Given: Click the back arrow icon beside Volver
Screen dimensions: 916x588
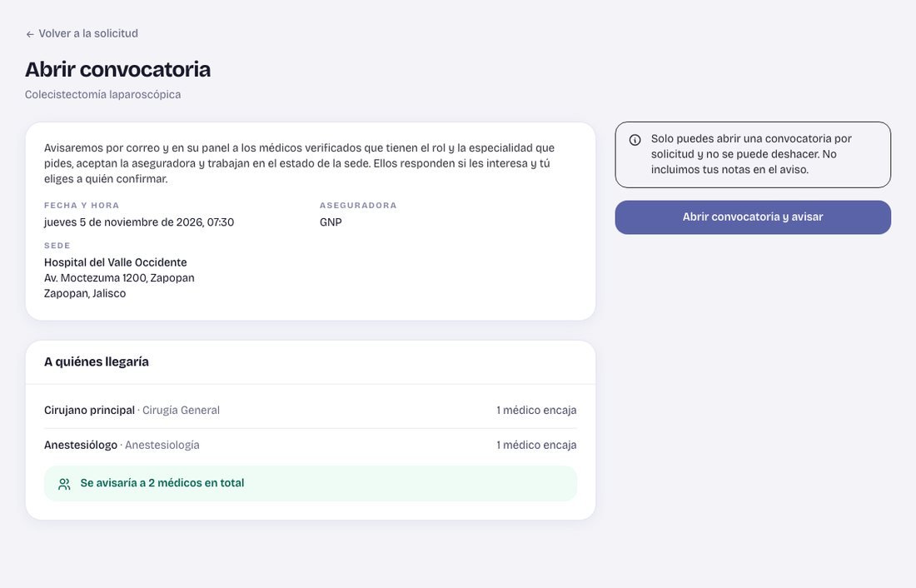Looking at the screenshot, I should pyautogui.click(x=30, y=34).
